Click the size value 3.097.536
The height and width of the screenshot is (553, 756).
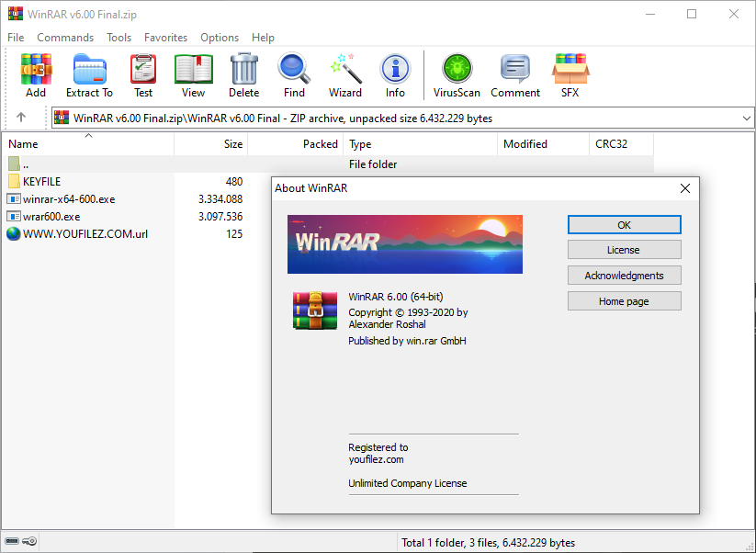click(x=220, y=216)
